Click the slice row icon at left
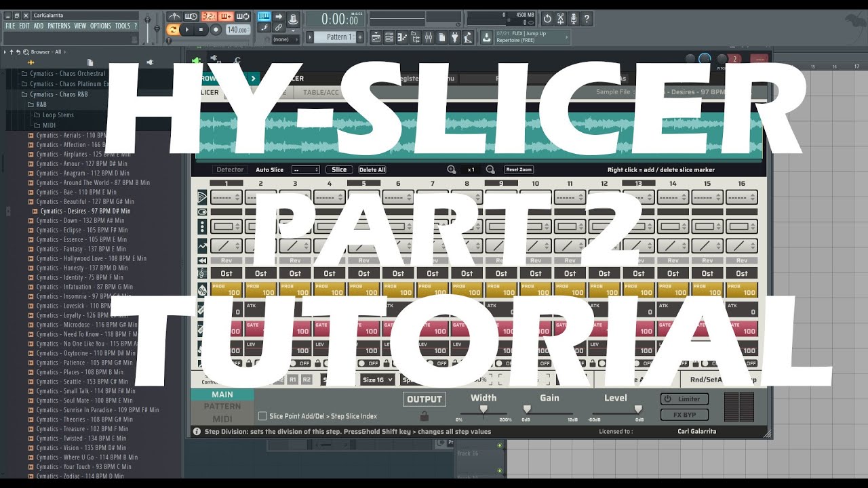 tap(202, 197)
